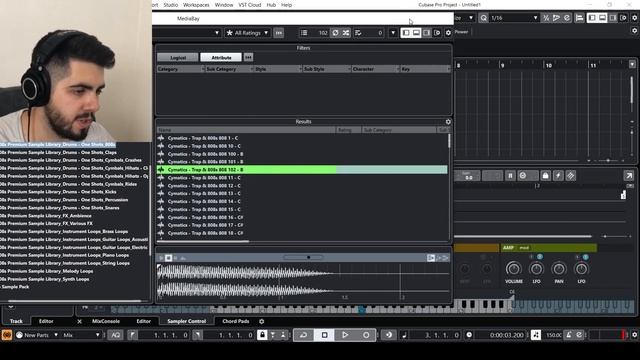Toggle project lower zone visibility button
Image resolution: width=640 pixels, height=360 pixels.
click(602, 18)
